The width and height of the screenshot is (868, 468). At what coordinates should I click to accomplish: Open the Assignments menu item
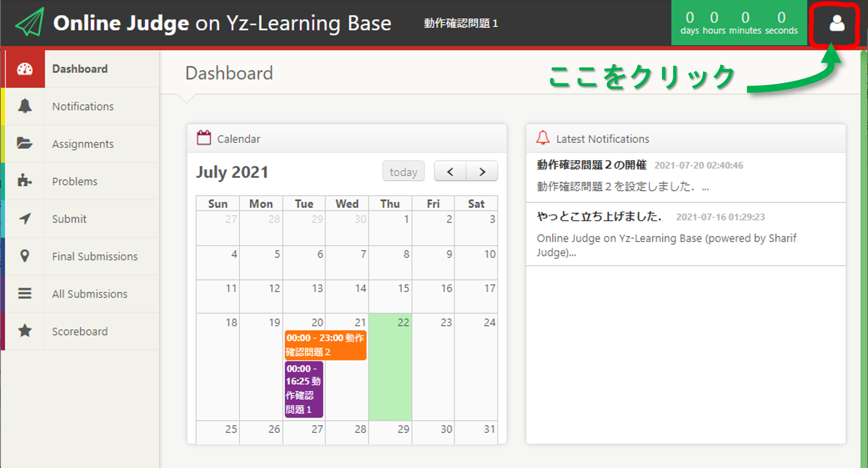(83, 144)
